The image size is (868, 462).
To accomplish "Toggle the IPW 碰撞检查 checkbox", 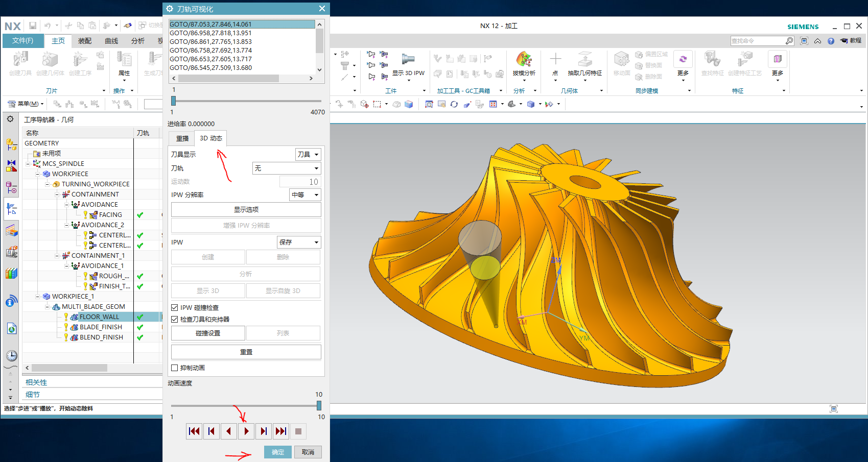I will coord(175,308).
